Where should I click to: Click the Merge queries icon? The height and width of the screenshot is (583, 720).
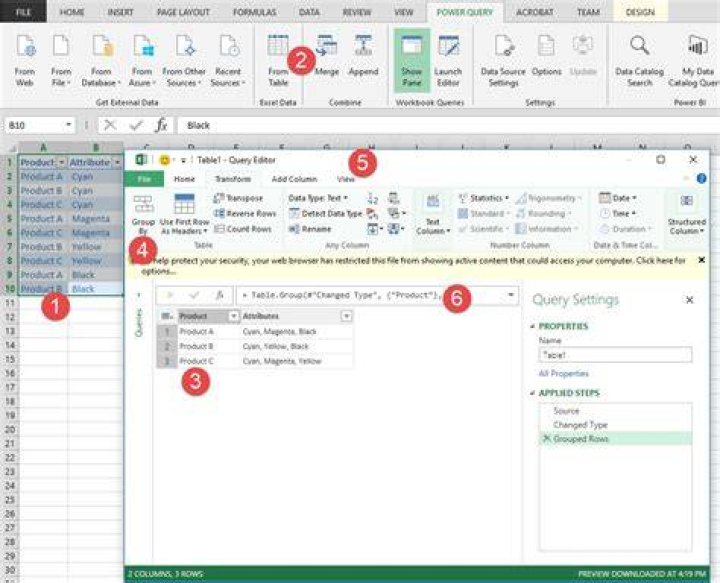pyautogui.click(x=326, y=55)
